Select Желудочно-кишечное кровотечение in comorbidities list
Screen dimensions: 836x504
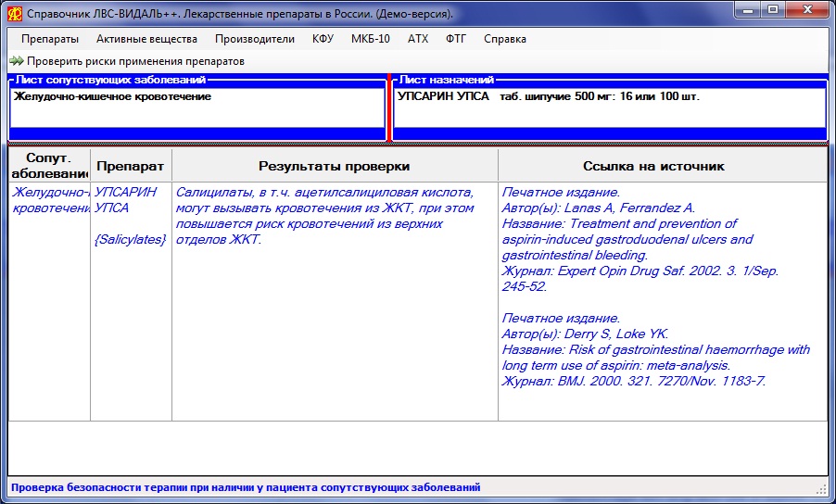pyautogui.click(x=112, y=96)
